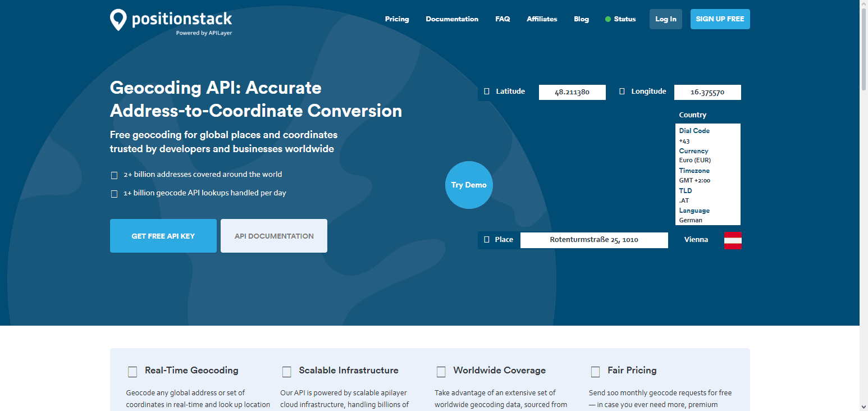The height and width of the screenshot is (411, 868).
Task: Click the icon next to 2+ billion addresses
Action: point(114,175)
